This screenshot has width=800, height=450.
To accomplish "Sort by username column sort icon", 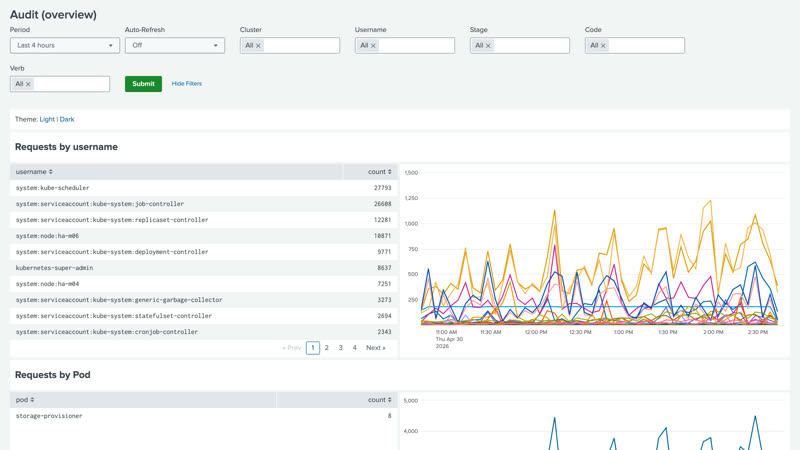I will (51, 172).
